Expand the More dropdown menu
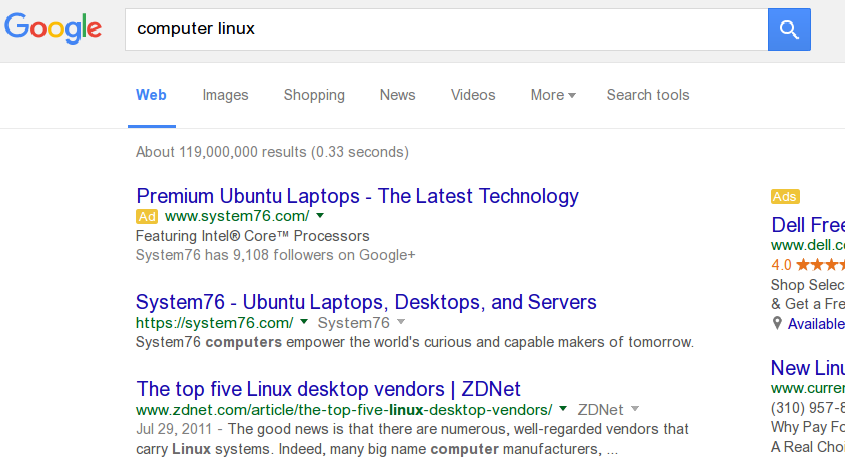The height and width of the screenshot is (469, 845). 553,95
